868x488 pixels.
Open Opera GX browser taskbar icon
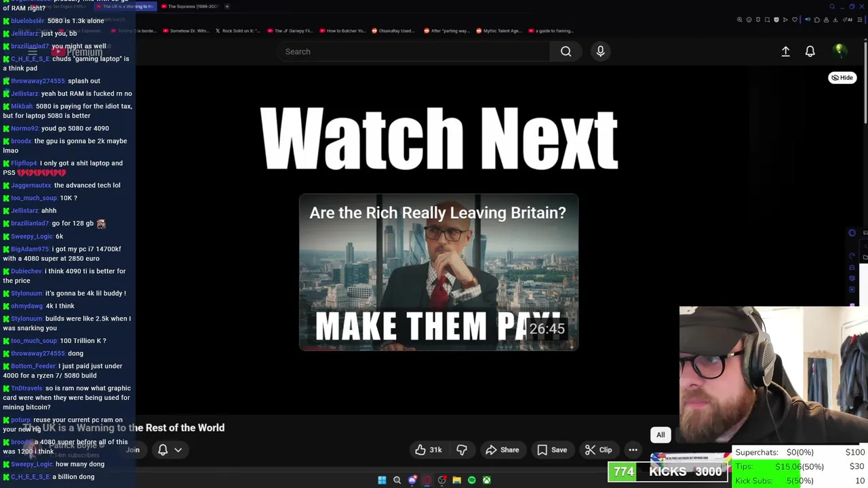point(427,481)
